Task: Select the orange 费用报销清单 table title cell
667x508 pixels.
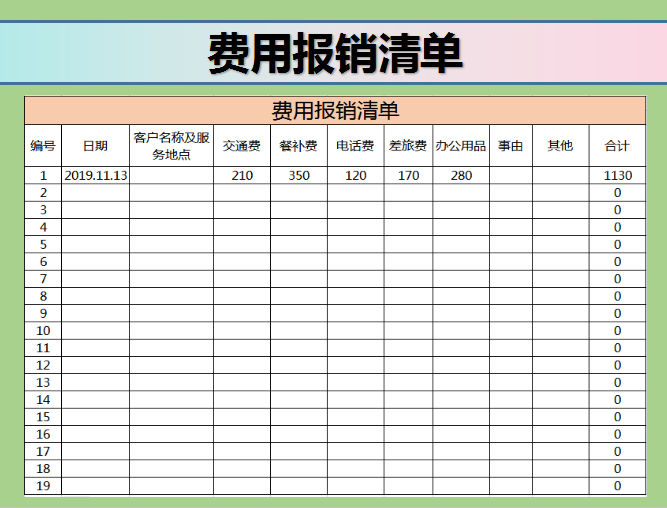Action: point(334,110)
